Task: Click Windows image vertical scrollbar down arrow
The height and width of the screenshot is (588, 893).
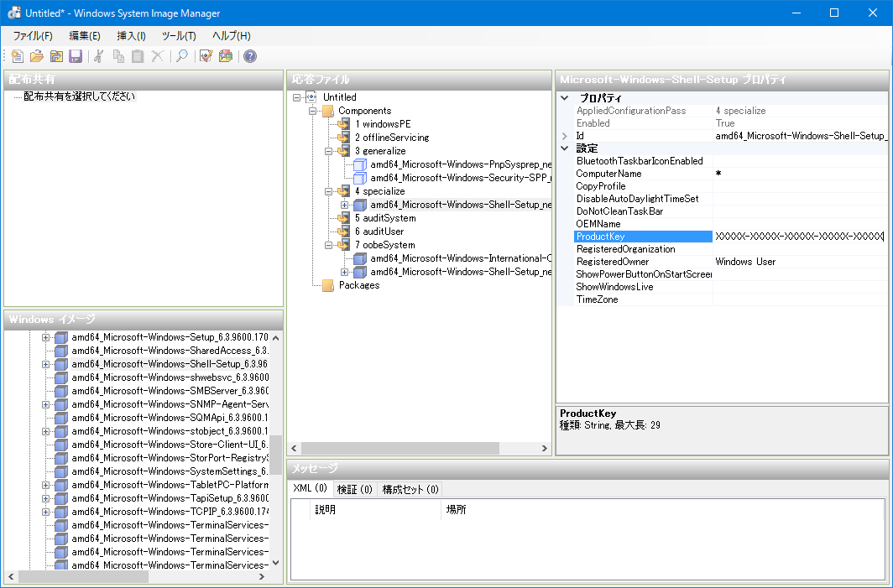Action: click(275, 563)
